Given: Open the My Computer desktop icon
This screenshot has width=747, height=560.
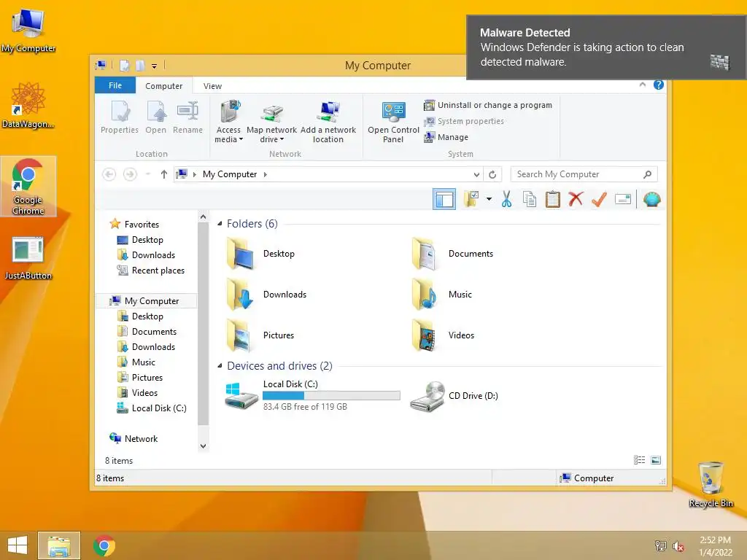Looking at the screenshot, I should point(28,29).
